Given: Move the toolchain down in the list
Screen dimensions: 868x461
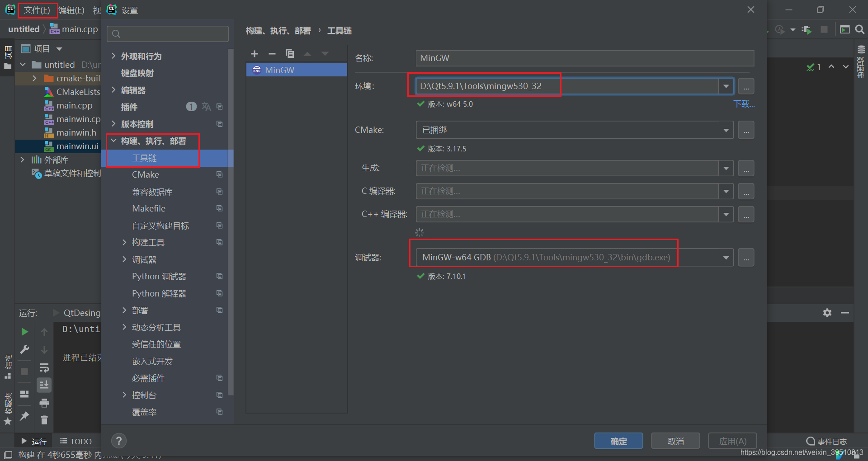Looking at the screenshot, I should point(325,54).
